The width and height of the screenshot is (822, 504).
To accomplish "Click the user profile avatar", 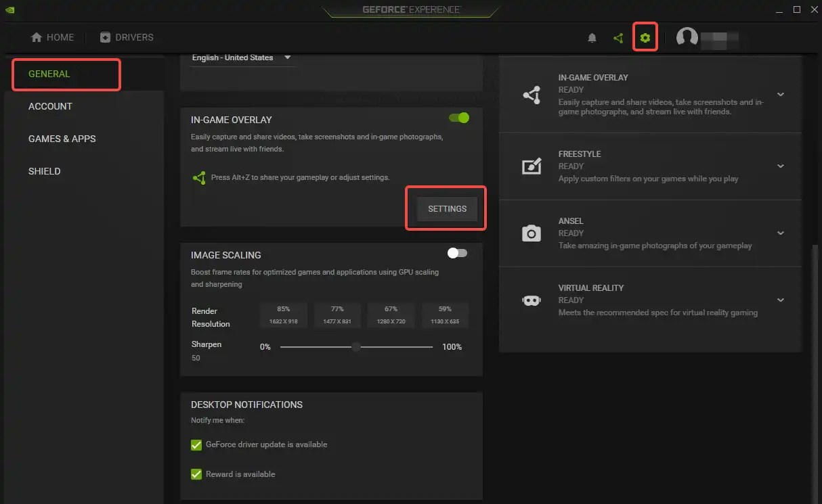I will [x=686, y=38].
